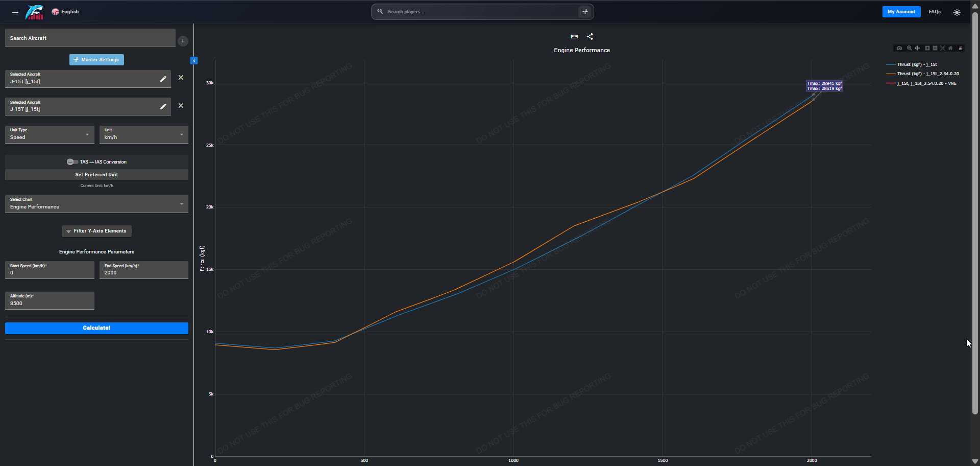Open the FAQs page
Image resolution: width=980 pixels, height=466 pixels.
click(x=935, y=12)
